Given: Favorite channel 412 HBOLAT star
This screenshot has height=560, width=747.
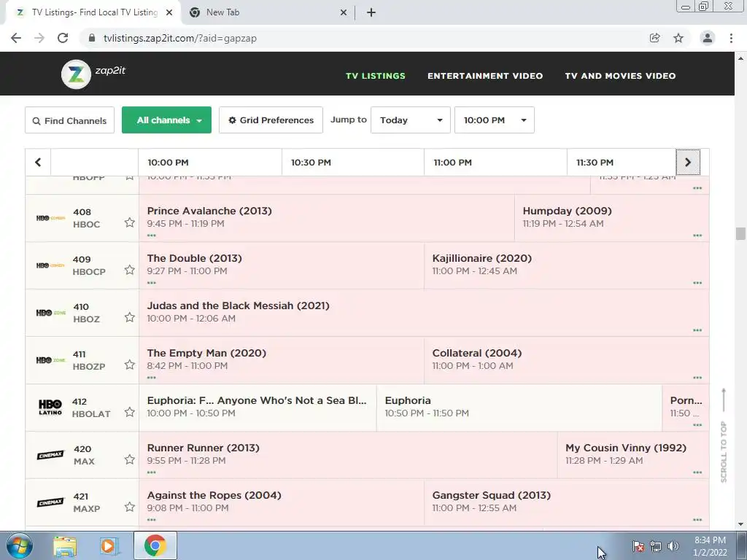Looking at the screenshot, I should pos(130,412).
